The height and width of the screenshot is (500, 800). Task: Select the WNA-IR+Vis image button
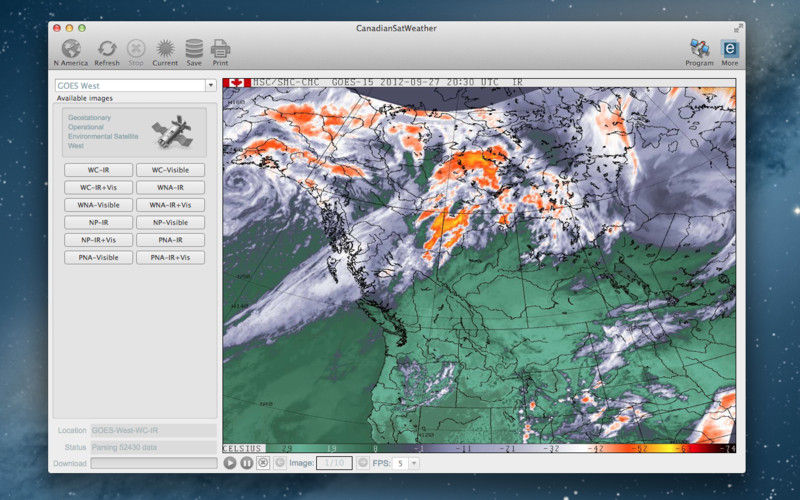point(170,205)
